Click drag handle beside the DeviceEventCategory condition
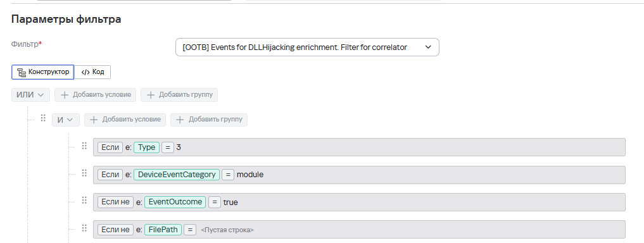 pyautogui.click(x=84, y=173)
